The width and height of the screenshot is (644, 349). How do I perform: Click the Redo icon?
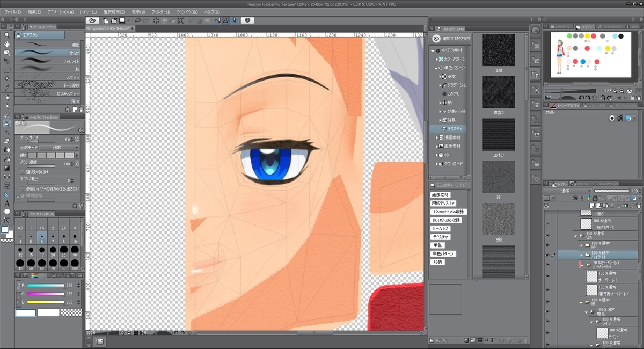[146, 20]
